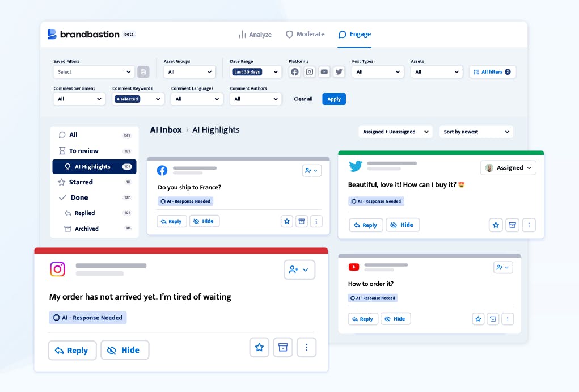Hide the 'How to order it?' comment
This screenshot has width=579, height=392.
(x=395, y=318)
